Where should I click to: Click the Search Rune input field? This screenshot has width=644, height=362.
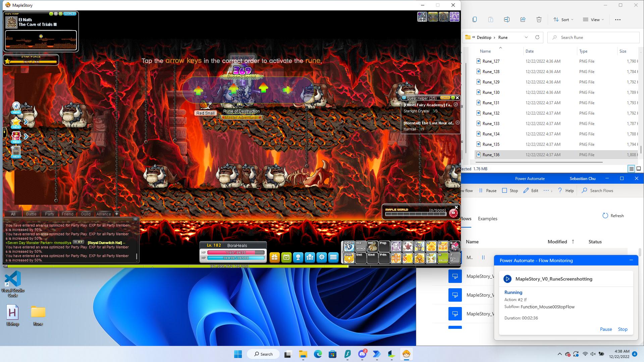(594, 37)
